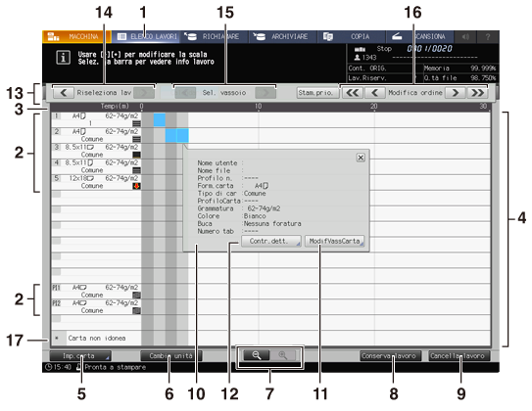Select blue job bar in tray 1 row

coord(160,120)
